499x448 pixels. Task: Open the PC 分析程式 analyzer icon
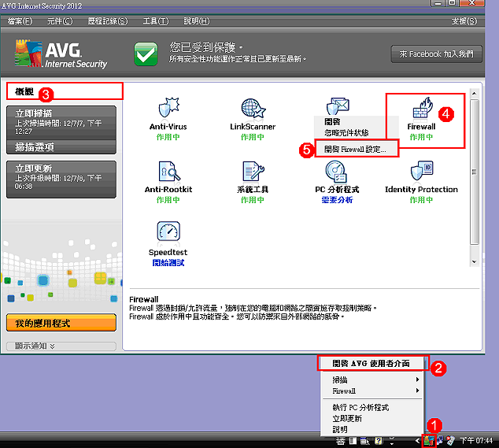[x=336, y=172]
